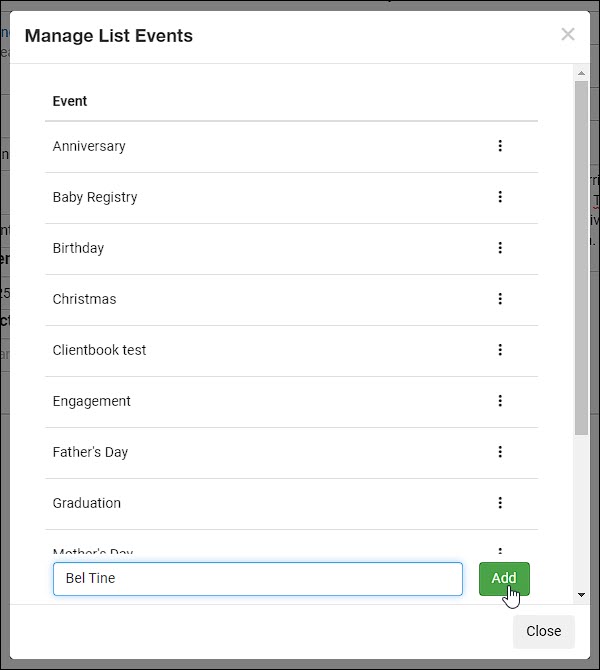
Task: Click the green Add button
Action: (x=504, y=579)
